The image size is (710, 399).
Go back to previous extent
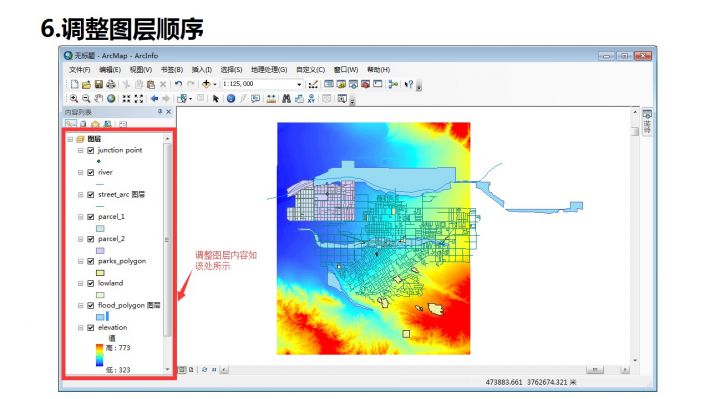[x=154, y=99]
